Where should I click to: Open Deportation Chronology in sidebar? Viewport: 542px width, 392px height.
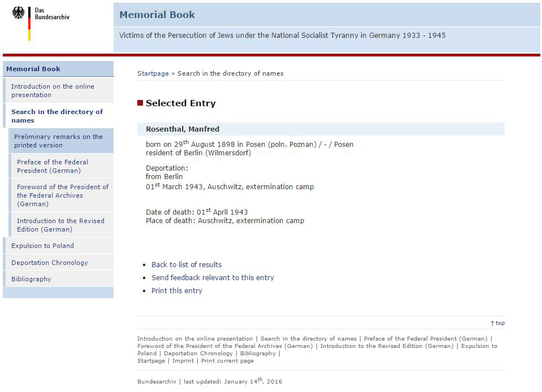pyautogui.click(x=58, y=263)
